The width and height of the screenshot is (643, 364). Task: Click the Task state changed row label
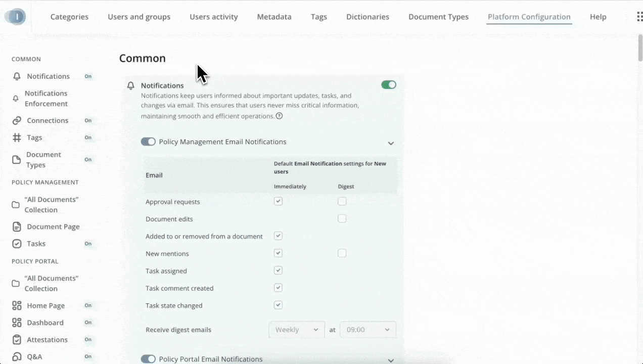coord(174,305)
